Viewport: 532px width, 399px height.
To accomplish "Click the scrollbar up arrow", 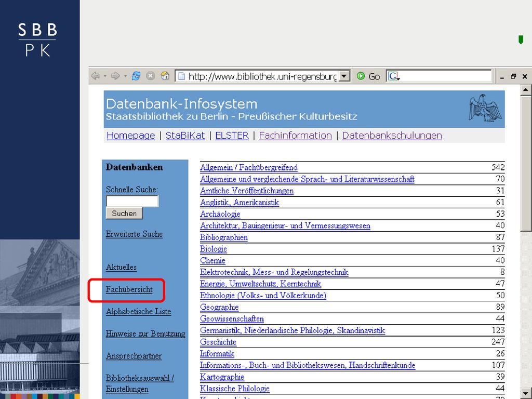I will pos(526,90).
